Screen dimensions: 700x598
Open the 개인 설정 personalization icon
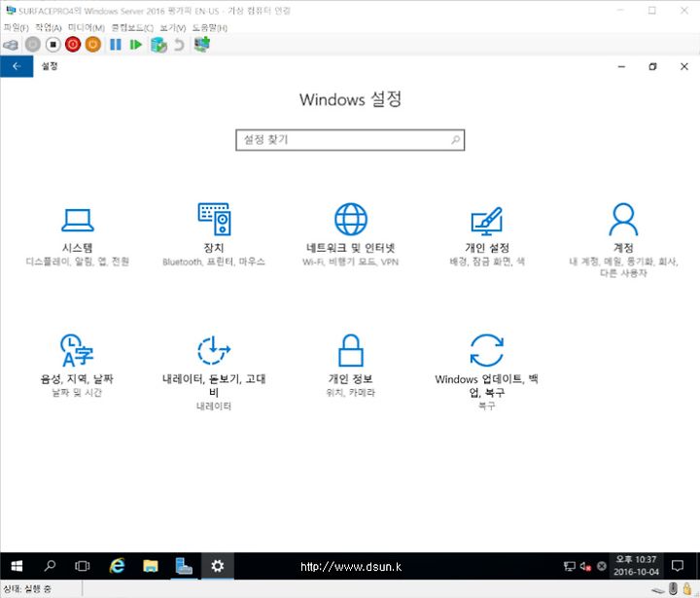[487, 221]
